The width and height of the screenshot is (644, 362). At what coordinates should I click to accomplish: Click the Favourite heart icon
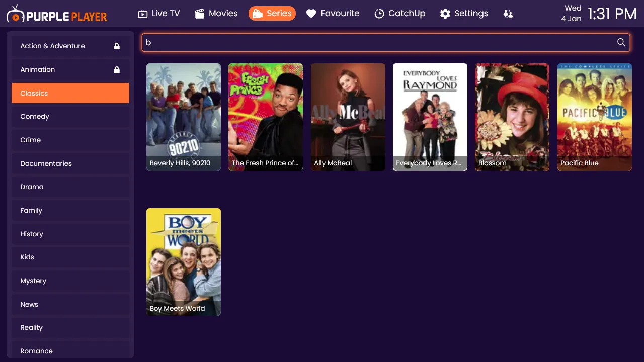click(x=311, y=14)
